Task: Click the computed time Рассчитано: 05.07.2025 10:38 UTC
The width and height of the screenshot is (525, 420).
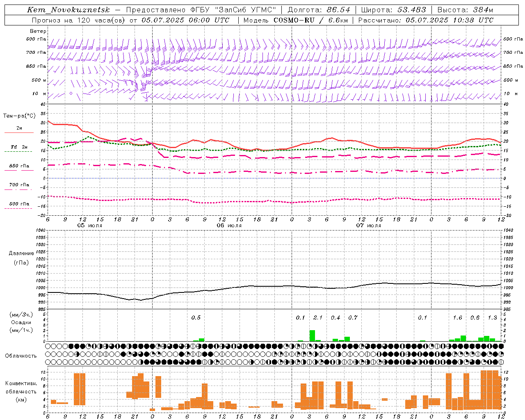Action: pyautogui.click(x=426, y=20)
